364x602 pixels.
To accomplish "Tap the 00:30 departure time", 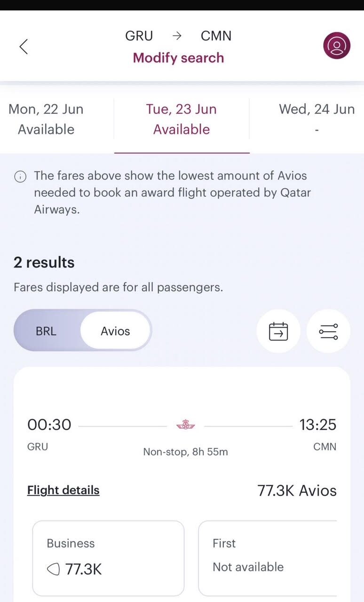I will [49, 425].
